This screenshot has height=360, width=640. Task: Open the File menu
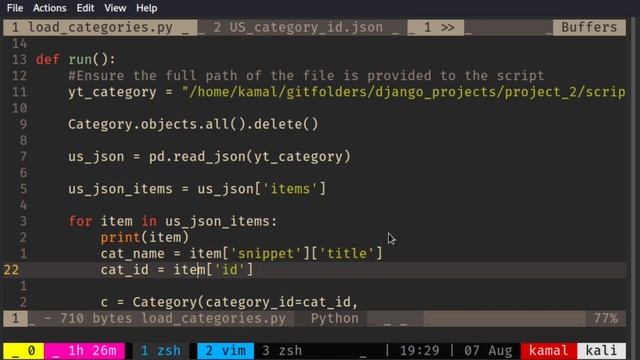point(15,8)
